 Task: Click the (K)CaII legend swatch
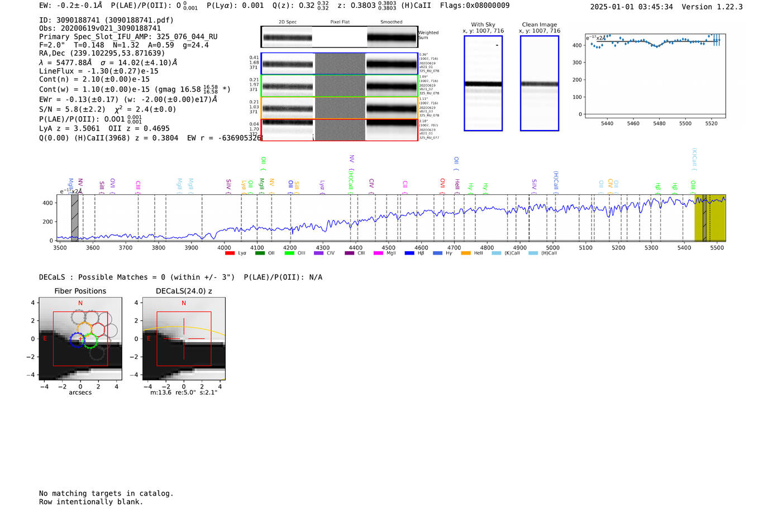coord(497,253)
